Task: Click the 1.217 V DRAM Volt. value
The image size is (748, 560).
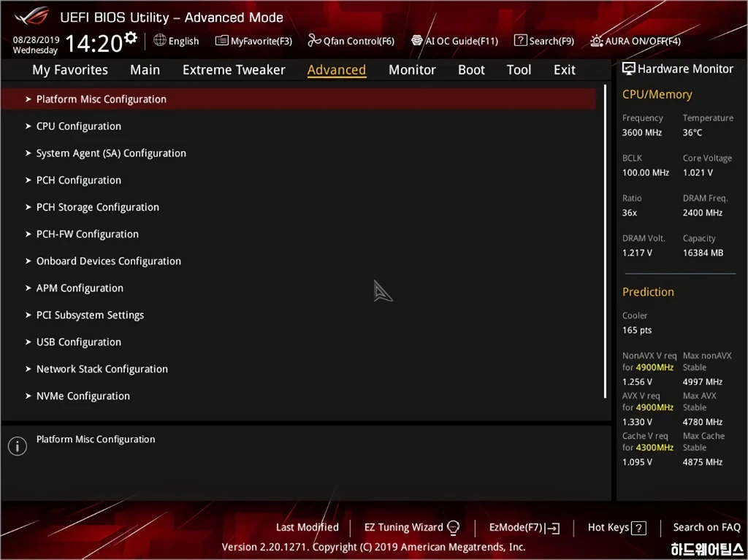Action: tap(637, 253)
